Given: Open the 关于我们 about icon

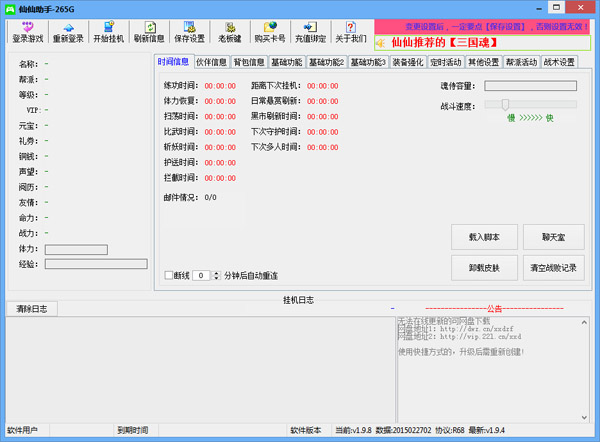Looking at the screenshot, I should pyautogui.click(x=350, y=32).
